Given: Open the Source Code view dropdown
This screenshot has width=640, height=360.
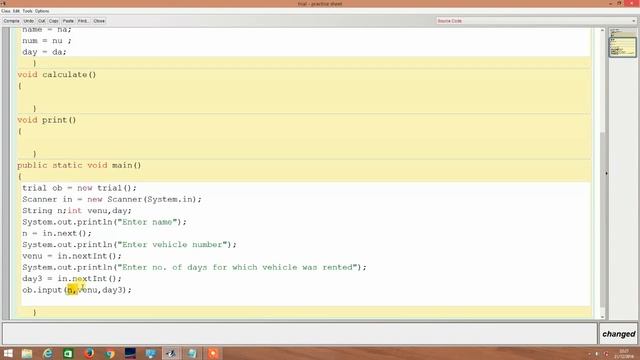Looking at the screenshot, I should [x=536, y=21].
